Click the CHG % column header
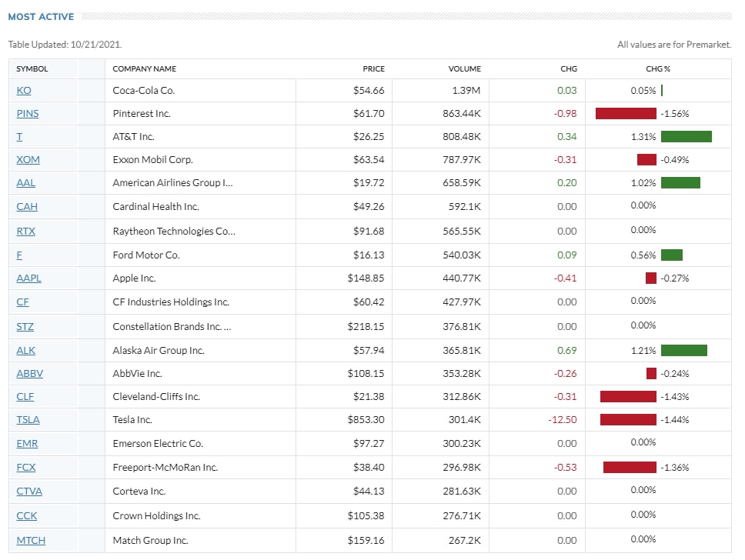 [658, 69]
